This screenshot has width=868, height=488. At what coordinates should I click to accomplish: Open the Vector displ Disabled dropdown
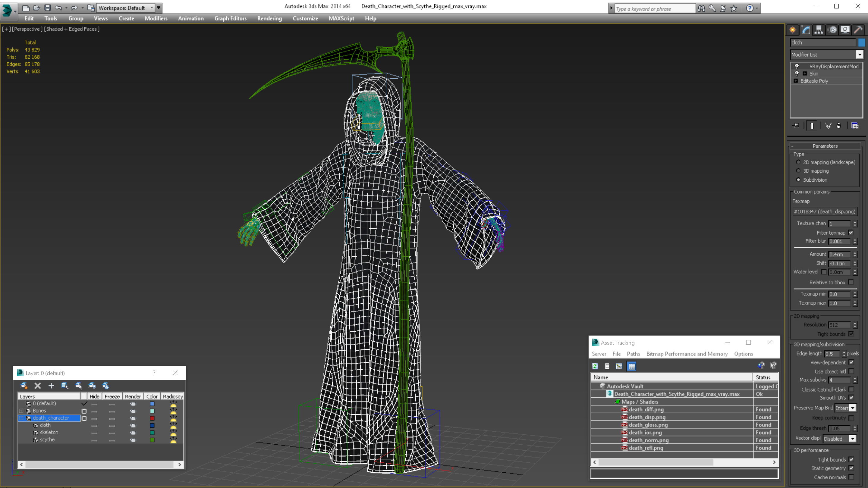[853, 439]
